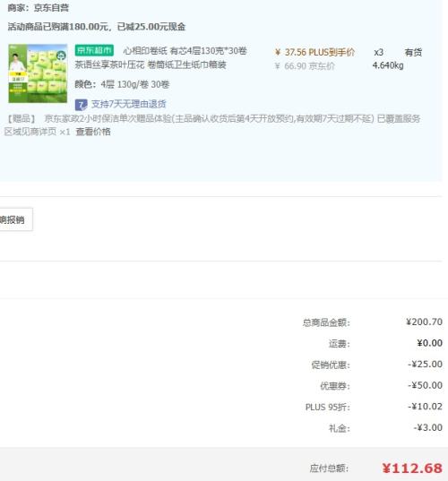Select the 66.90 京东价 price text
This screenshot has height=481, width=448.
305,66
